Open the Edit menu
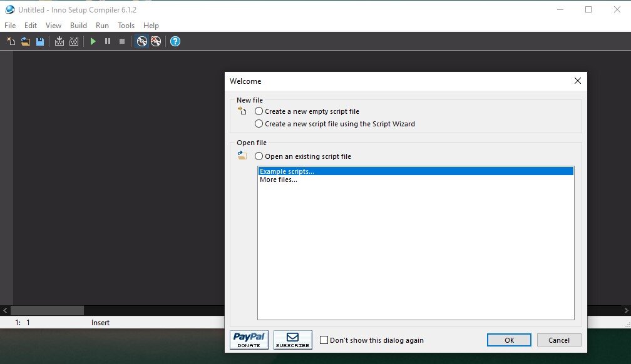 click(x=31, y=26)
